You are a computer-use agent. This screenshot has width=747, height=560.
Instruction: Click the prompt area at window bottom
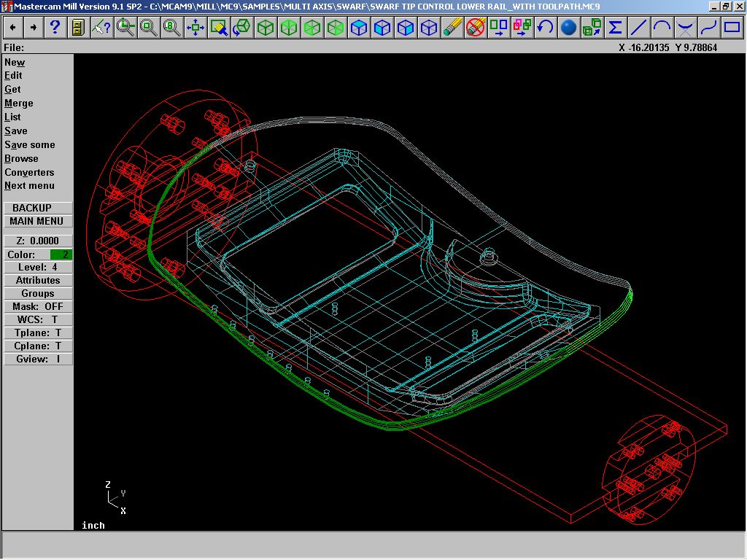373,545
